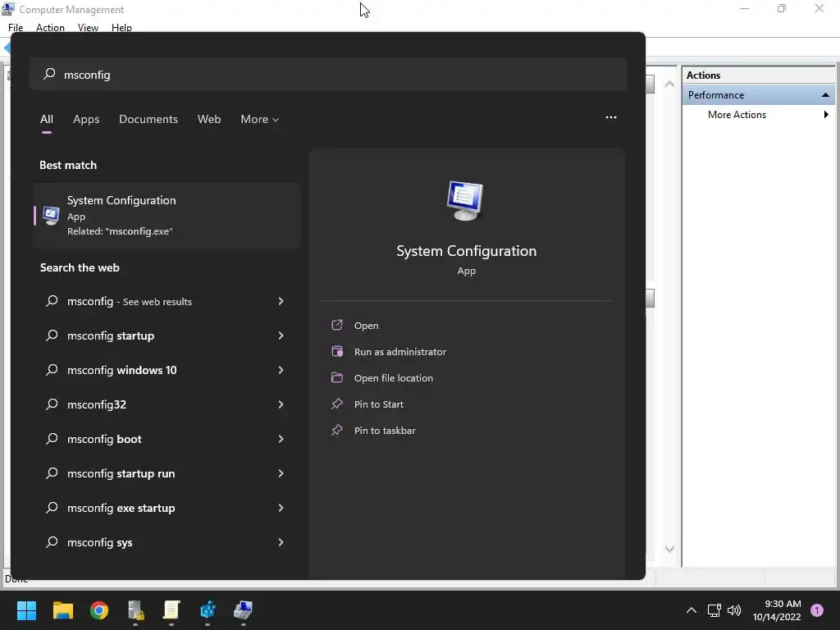
Task: Open the volume tray icon
Action: (x=734, y=610)
